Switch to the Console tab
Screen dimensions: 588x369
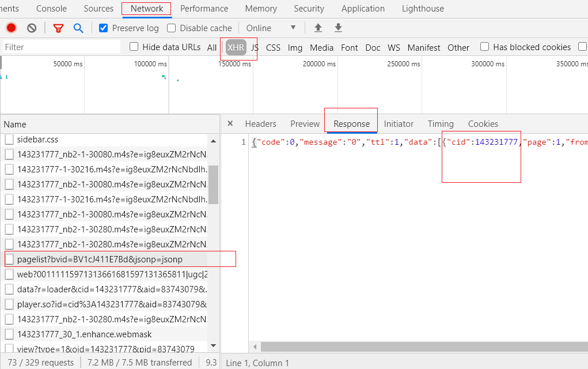(51, 9)
